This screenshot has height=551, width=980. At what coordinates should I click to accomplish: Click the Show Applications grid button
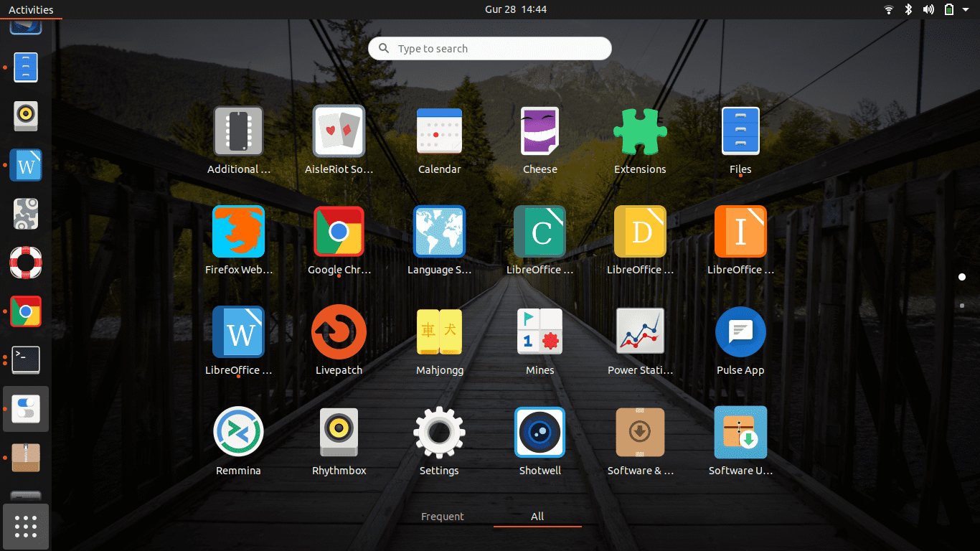point(26,527)
